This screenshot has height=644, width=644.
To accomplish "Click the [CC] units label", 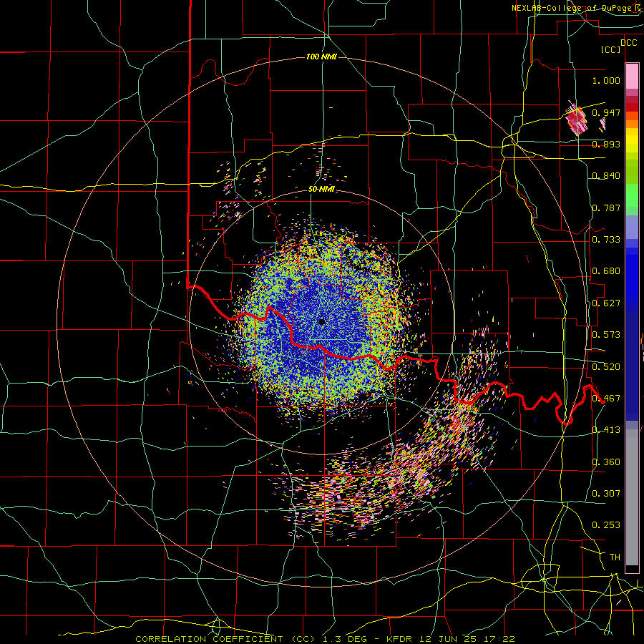I will 611,49.
